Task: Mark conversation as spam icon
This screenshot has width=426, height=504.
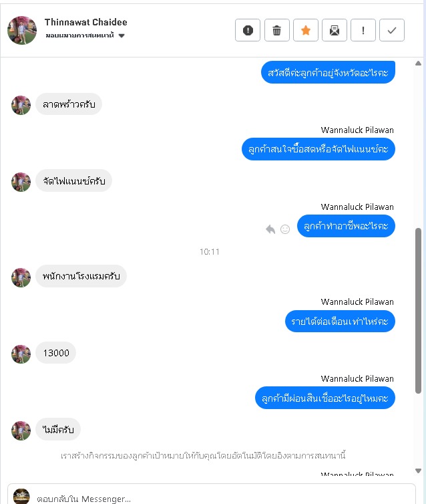Action: (248, 30)
